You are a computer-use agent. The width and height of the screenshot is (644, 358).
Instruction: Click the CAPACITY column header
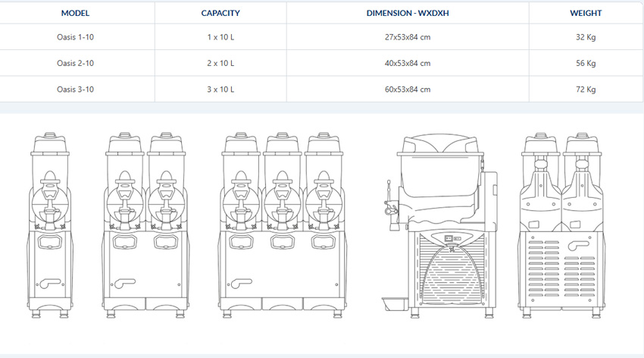[x=220, y=14]
